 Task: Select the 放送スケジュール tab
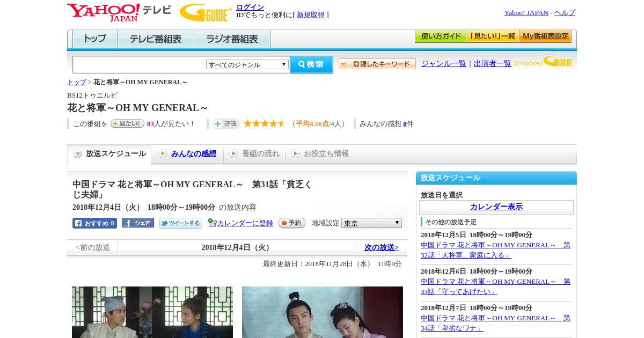click(109, 154)
